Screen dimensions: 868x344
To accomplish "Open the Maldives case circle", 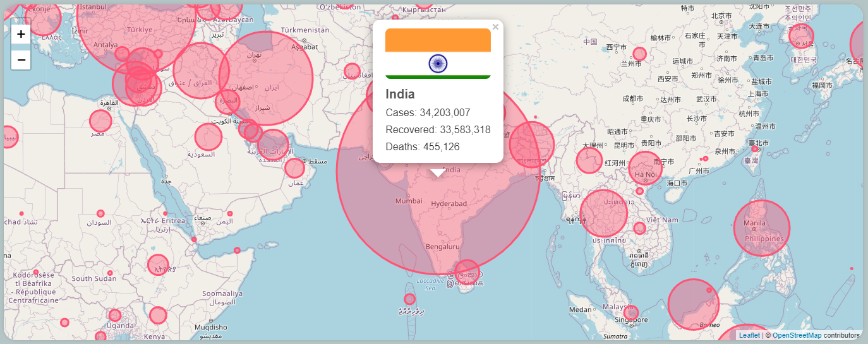I will coord(409,299).
